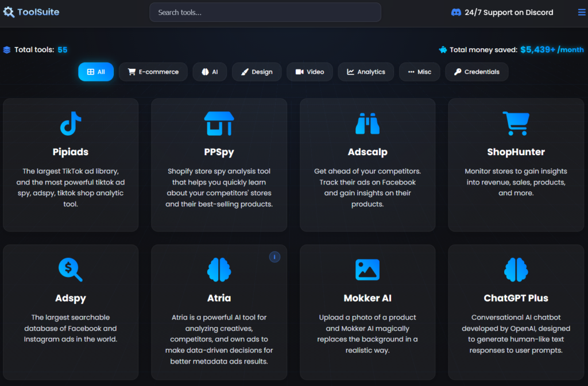Click the Adspy dollar magnifier icon
Image resolution: width=588 pixels, height=386 pixels.
pyautogui.click(x=71, y=269)
